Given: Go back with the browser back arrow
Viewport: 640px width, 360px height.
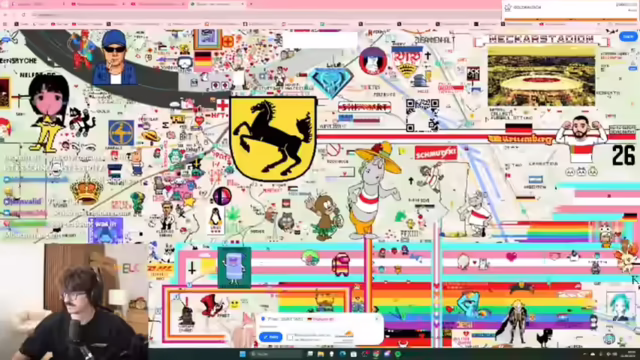Looking at the screenshot, I should pyautogui.click(x=6, y=15).
